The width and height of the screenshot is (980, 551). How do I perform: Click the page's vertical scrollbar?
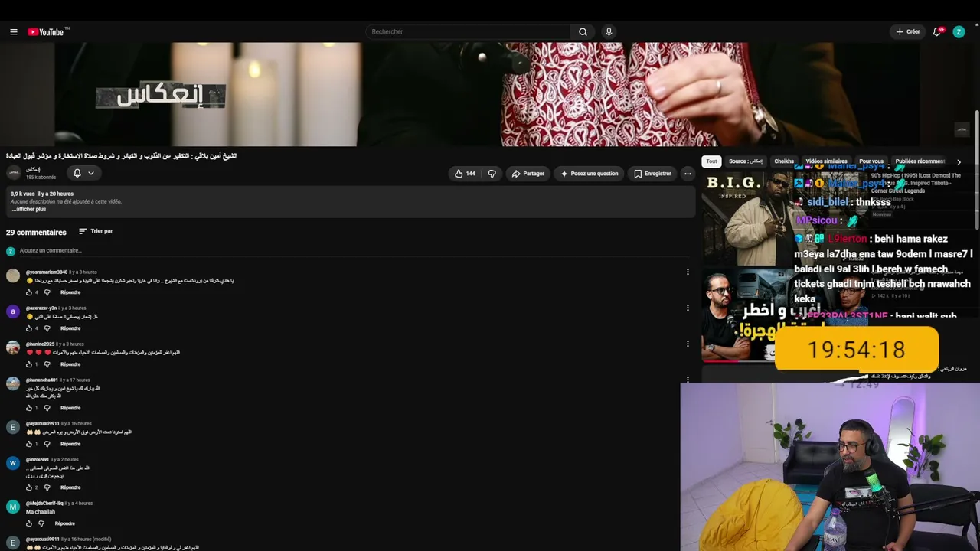coord(977,168)
